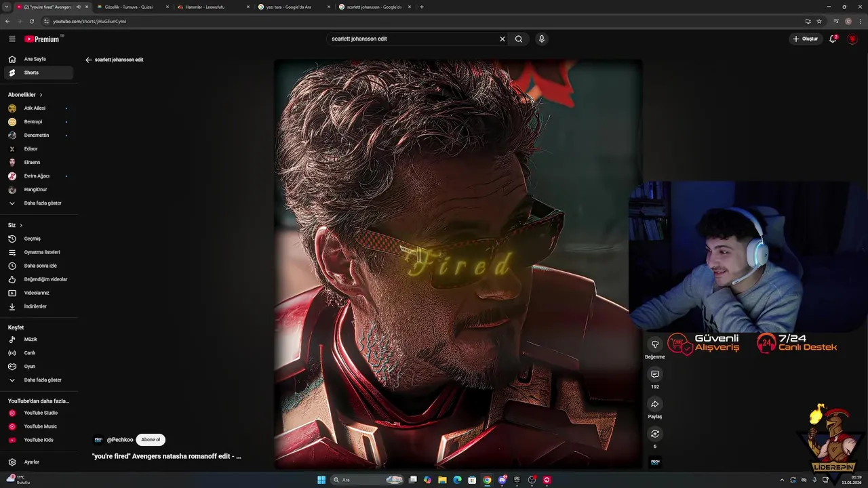
Task: Subscribe with the Abone ol button
Action: pos(151,440)
